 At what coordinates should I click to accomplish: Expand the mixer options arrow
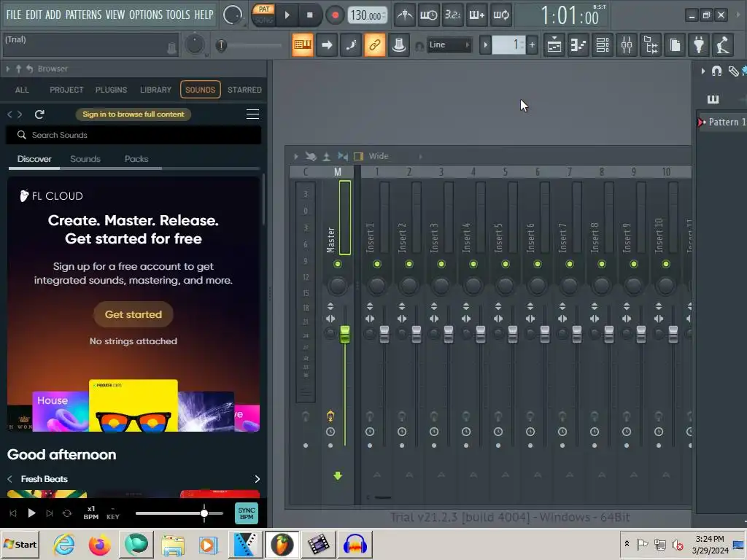(296, 156)
